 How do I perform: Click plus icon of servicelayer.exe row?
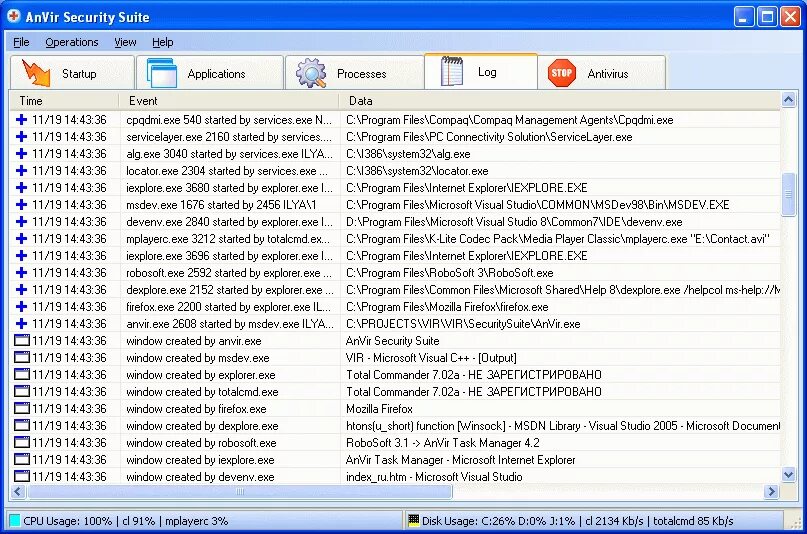tap(21, 137)
